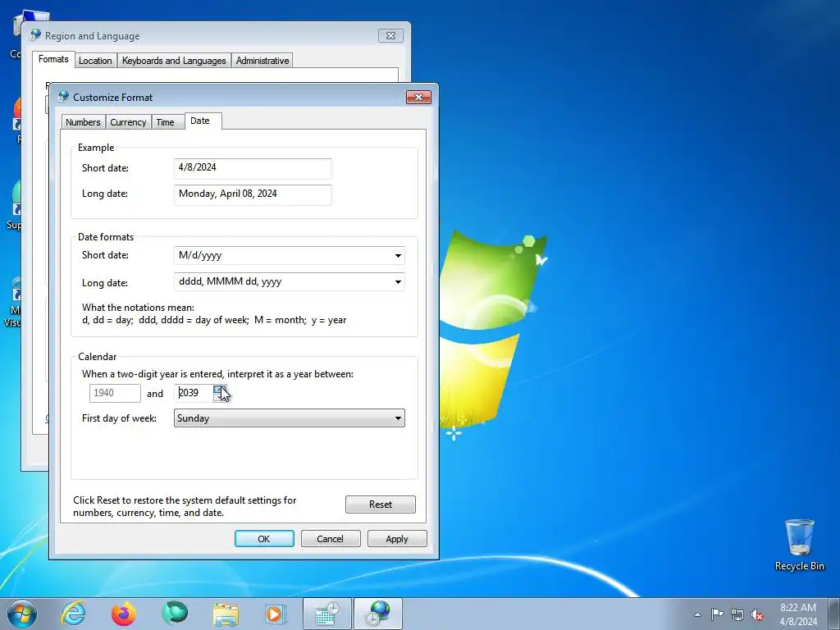The image size is (840, 630).
Task: Switch to the Numbers tab
Action: 83,122
